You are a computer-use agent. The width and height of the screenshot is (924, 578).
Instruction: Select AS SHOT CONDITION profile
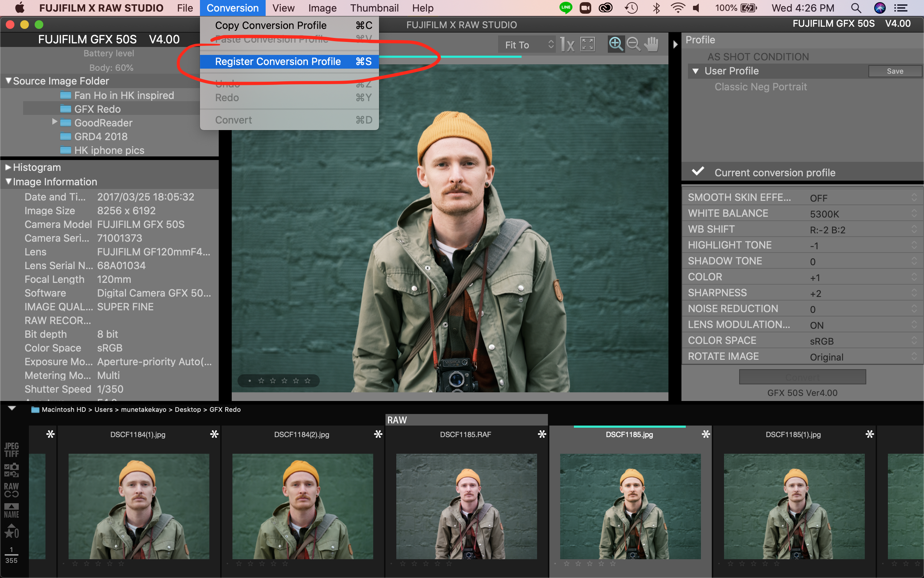coord(758,57)
